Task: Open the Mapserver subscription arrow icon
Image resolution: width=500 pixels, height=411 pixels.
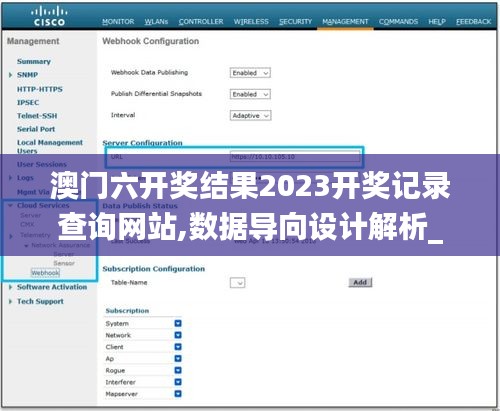Action: click(178, 394)
